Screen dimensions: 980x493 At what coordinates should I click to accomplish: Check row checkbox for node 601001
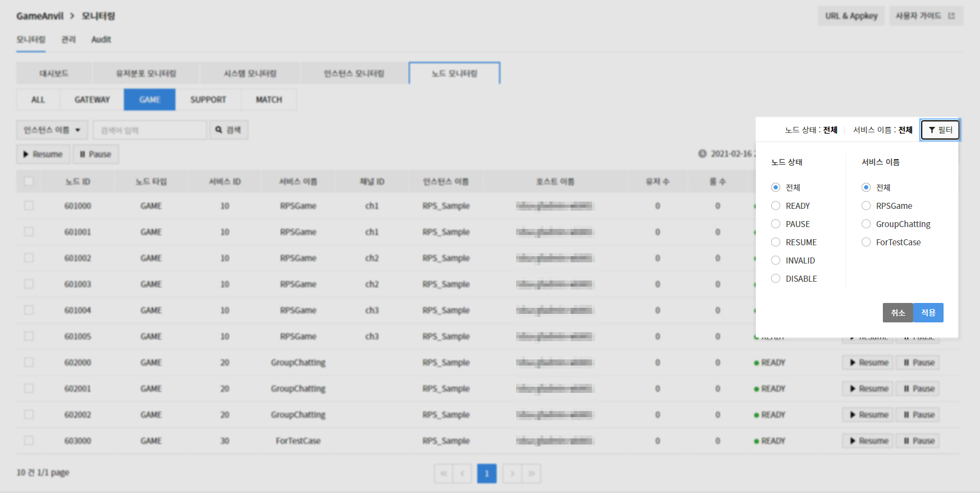point(29,232)
